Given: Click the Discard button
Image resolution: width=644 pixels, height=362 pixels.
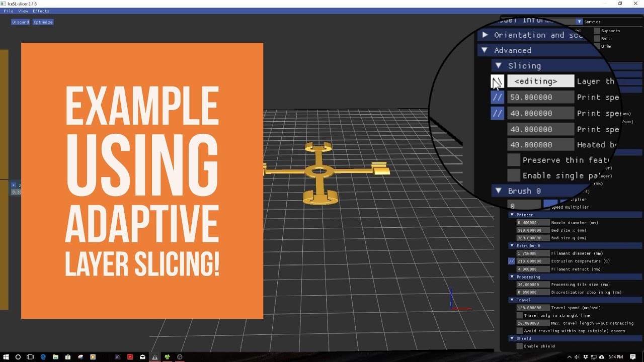Looking at the screenshot, I should 21,22.
